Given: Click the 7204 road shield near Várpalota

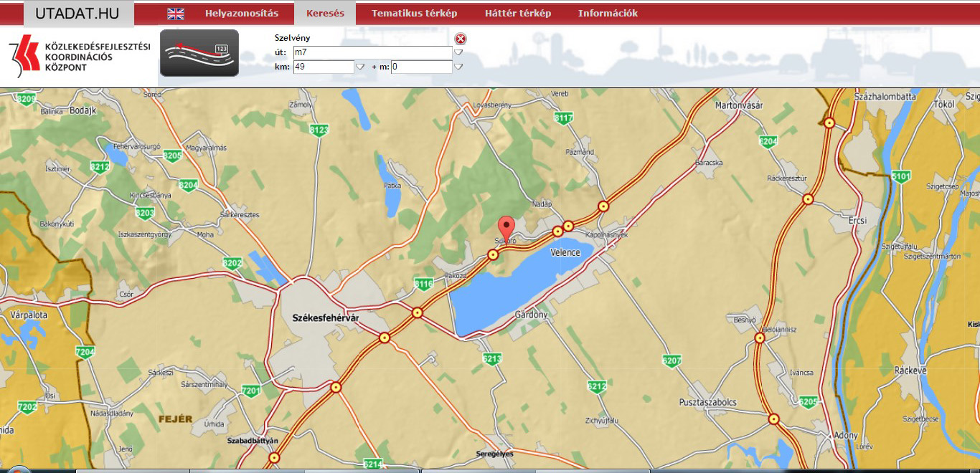Looking at the screenshot, I should pos(85,352).
